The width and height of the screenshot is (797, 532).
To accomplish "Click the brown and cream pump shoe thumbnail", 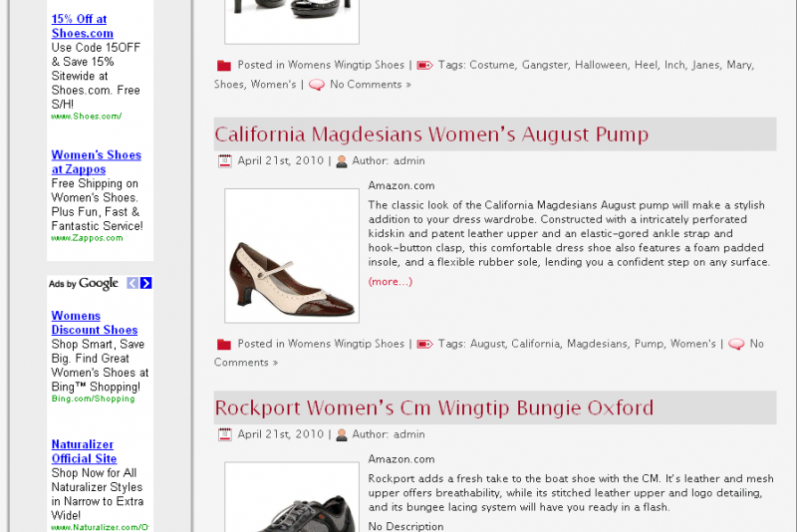I will [x=292, y=256].
